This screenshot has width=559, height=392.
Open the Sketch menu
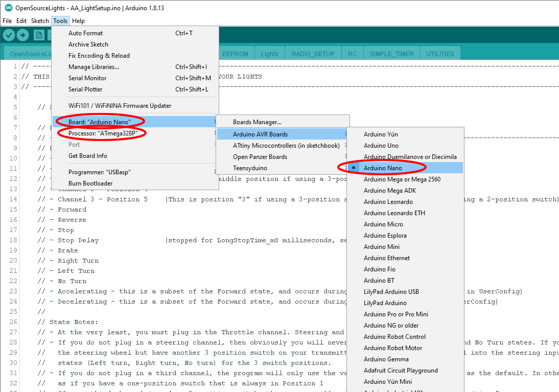click(x=40, y=21)
